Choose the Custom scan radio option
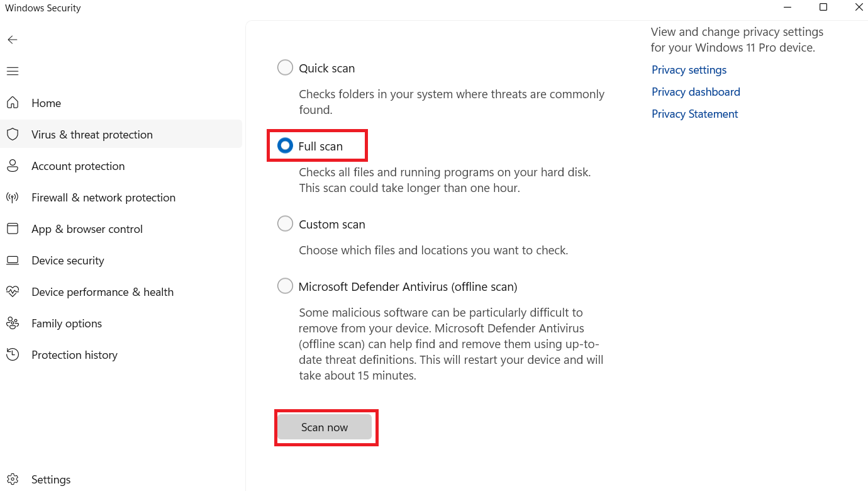Viewport: 868px width, 491px height. (x=285, y=223)
